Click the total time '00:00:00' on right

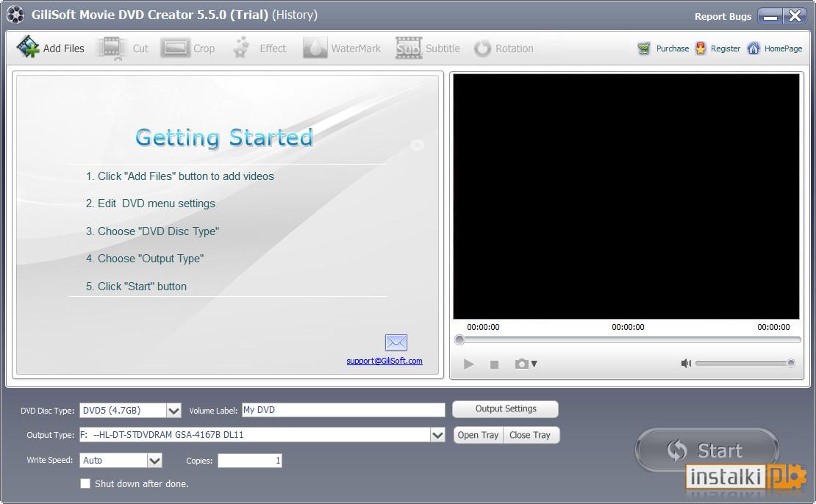[773, 327]
